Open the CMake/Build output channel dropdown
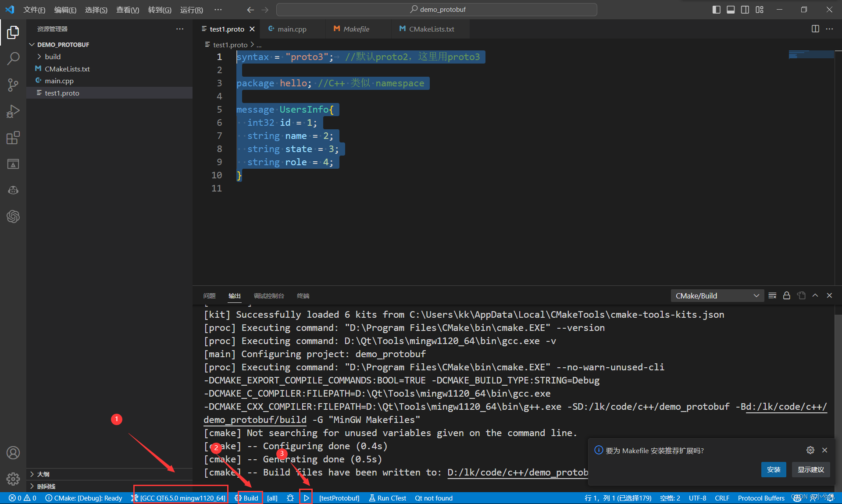Screen dimensions: 842x504 click(x=717, y=296)
